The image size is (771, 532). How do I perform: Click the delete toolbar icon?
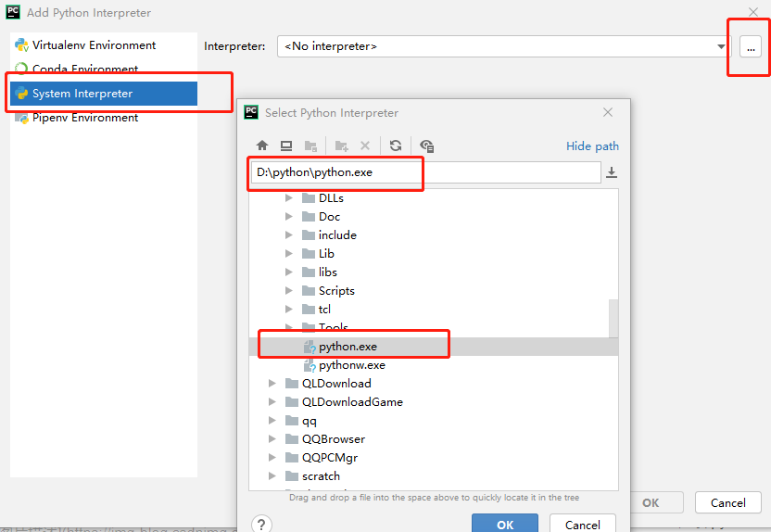pyautogui.click(x=365, y=146)
